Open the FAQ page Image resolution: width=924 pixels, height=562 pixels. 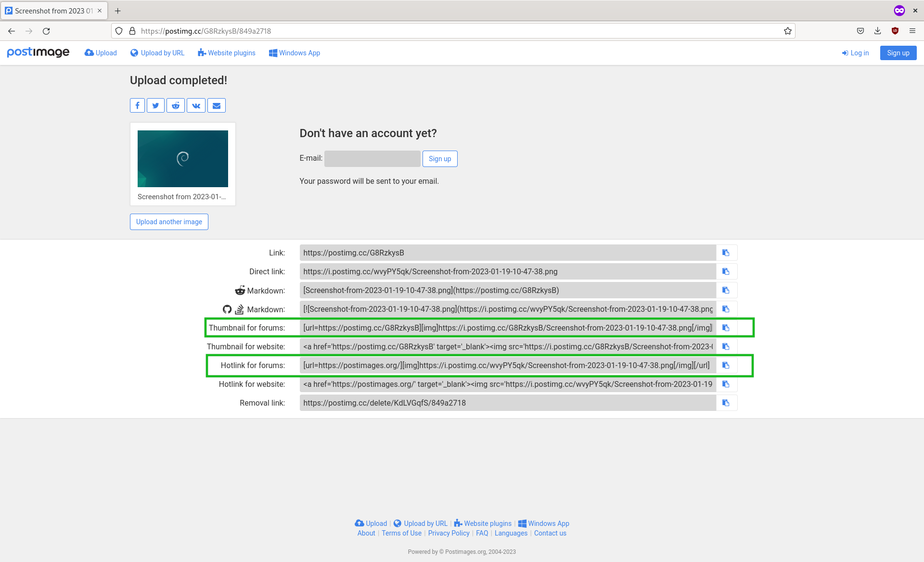[x=482, y=533]
